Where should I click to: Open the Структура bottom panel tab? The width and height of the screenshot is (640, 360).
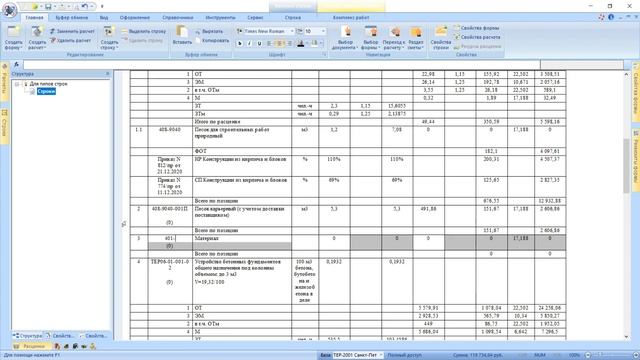click(x=27, y=336)
